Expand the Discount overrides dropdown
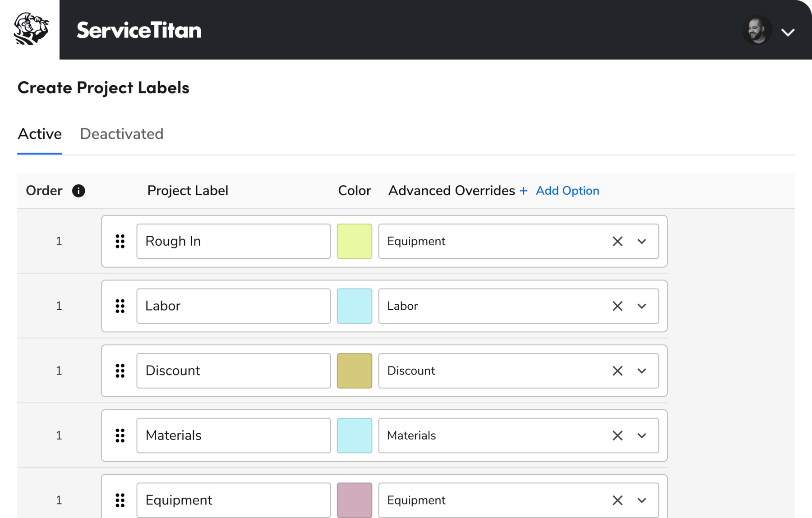This screenshot has height=518, width=812. [642, 371]
